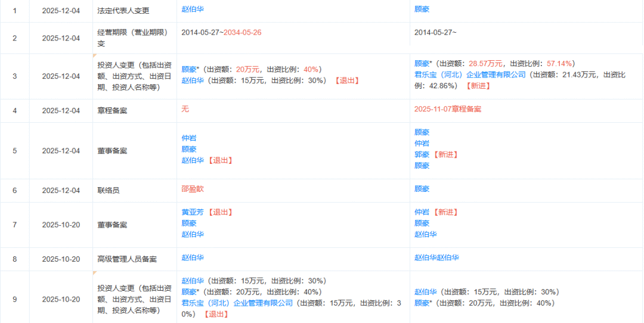Click the orange corner marker in row 3
Image resolution: width=644 pixels, height=323 pixels.
coord(94,56)
